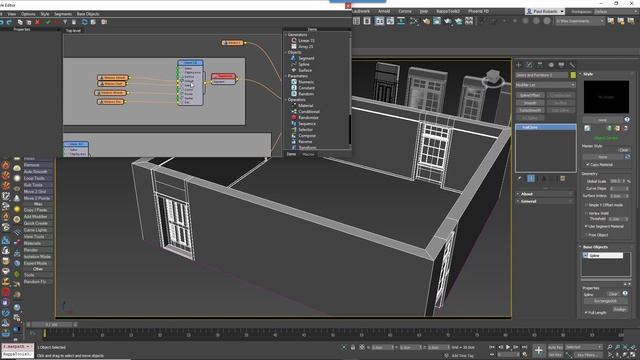Viewport: 640px width, 360px height.
Task: Open the Top level tab in node graph
Action: pos(73,31)
